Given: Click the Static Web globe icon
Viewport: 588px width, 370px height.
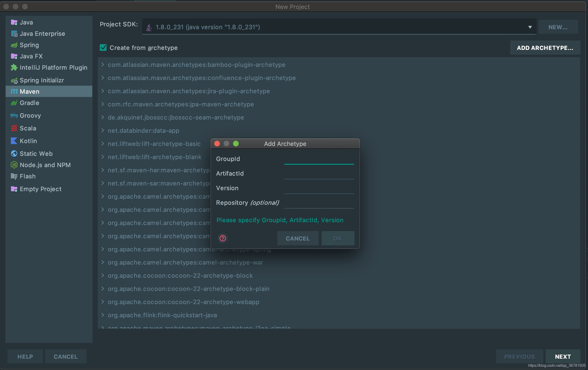Looking at the screenshot, I should [14, 154].
